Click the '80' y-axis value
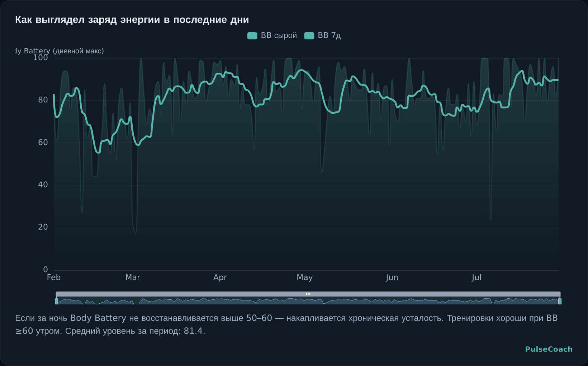The width and height of the screenshot is (588, 366). (x=43, y=100)
